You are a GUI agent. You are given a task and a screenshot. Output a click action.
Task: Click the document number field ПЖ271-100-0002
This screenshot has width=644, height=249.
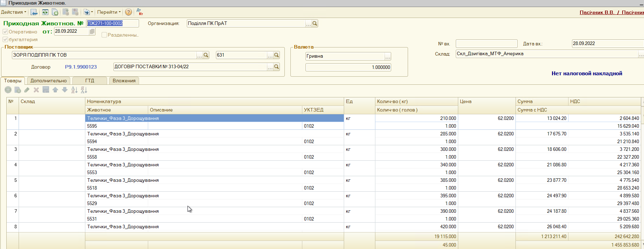coord(113,23)
